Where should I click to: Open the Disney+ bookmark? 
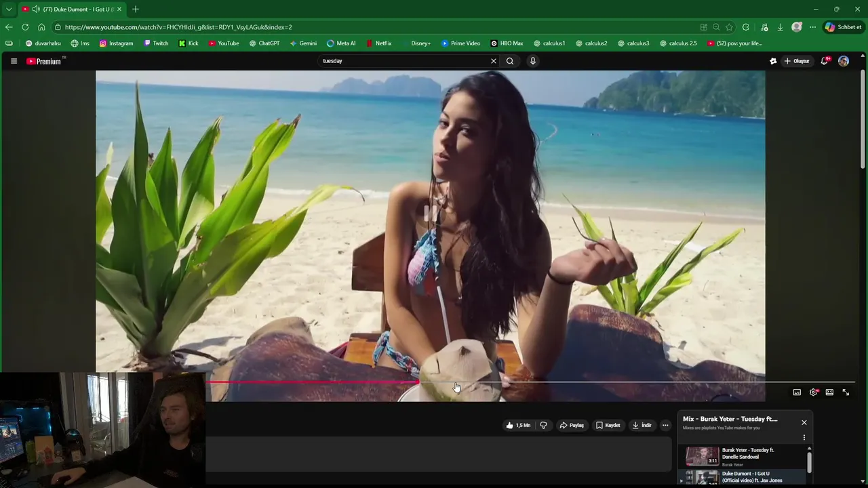[416, 43]
